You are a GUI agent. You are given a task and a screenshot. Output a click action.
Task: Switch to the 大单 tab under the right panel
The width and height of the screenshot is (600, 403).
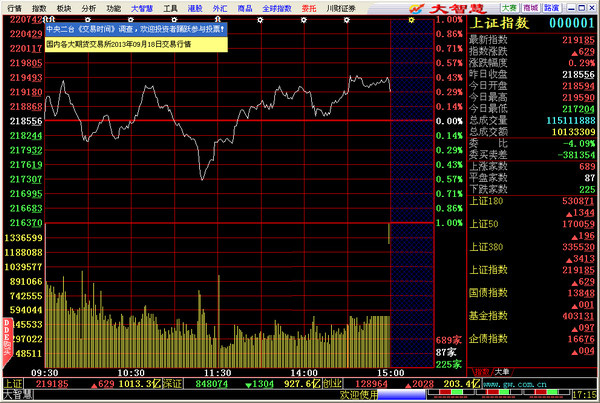[x=502, y=372]
